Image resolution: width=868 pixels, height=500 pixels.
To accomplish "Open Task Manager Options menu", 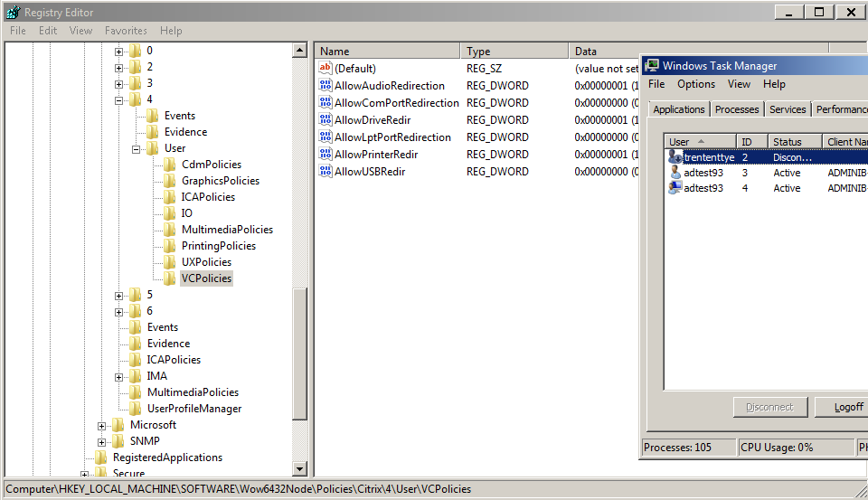I will (x=696, y=83).
